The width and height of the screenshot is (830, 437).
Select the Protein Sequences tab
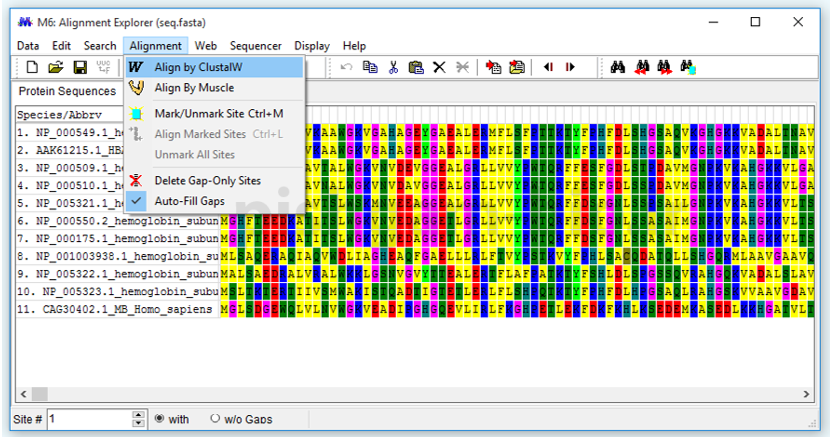[68, 91]
